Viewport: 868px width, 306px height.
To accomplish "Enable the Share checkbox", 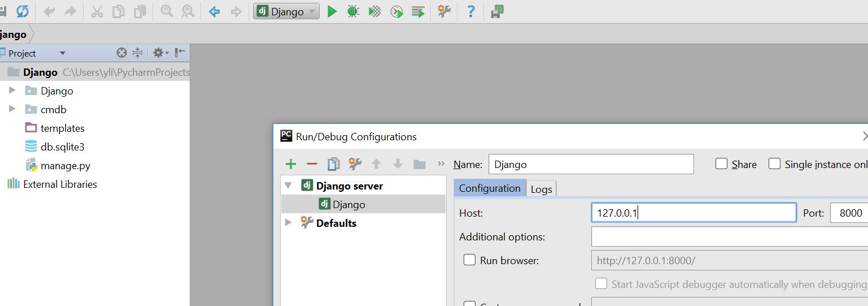I will [721, 164].
